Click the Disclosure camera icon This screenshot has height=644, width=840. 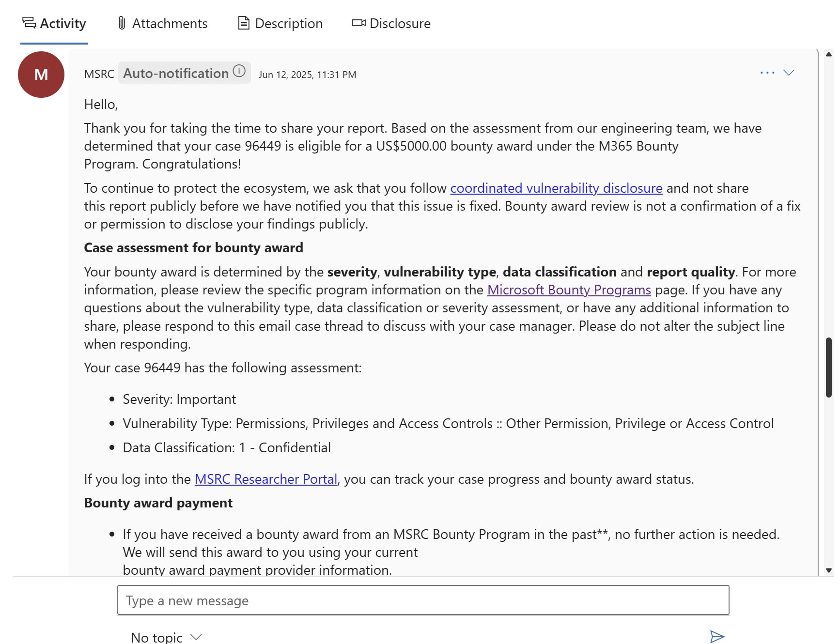pos(359,23)
